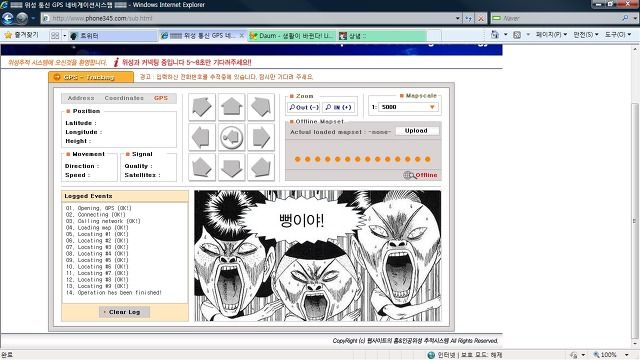Open the 페이지(P) menu
The image size is (640, 360).
pos(551,35)
